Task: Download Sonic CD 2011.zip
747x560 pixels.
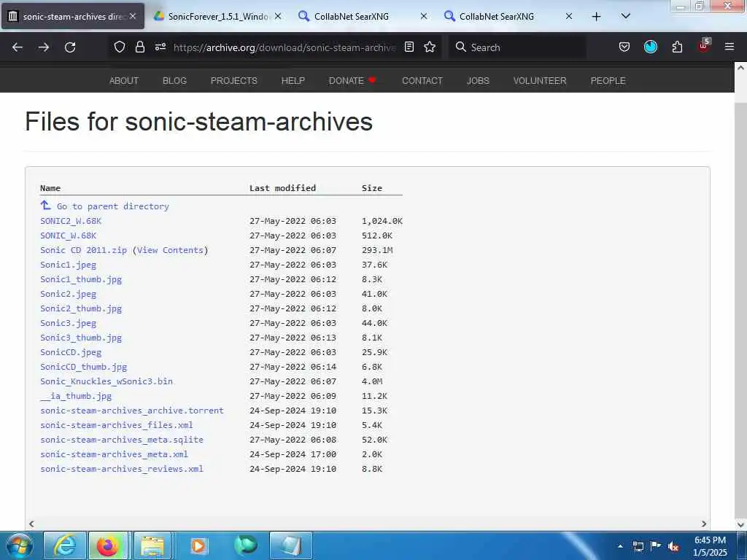Action: 83,250
